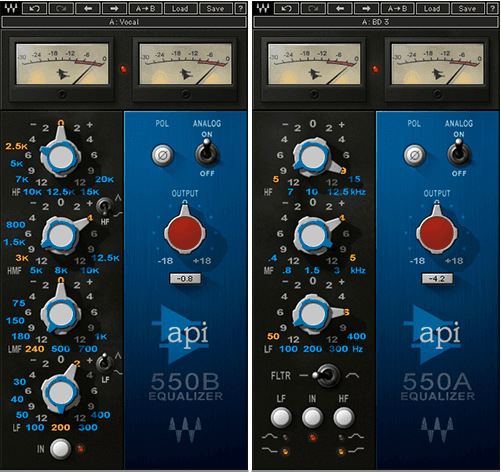The image size is (501, 472).
Task: Select 800 frequency on 550B HMF band
Action: point(16,225)
